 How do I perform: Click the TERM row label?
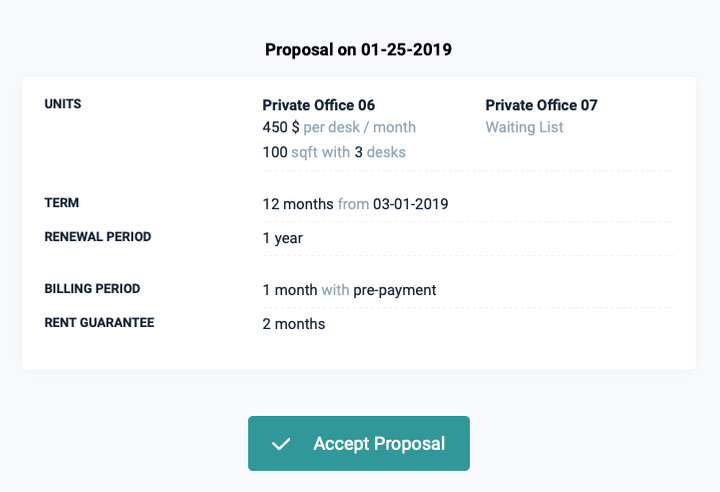click(62, 203)
